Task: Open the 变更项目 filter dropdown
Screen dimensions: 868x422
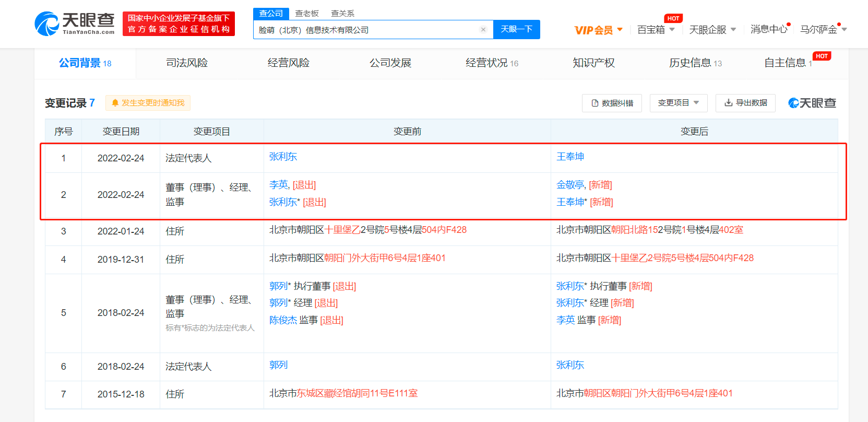Action: click(x=679, y=103)
